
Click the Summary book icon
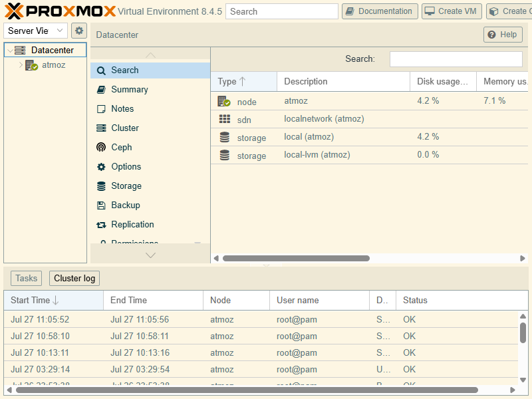point(101,90)
